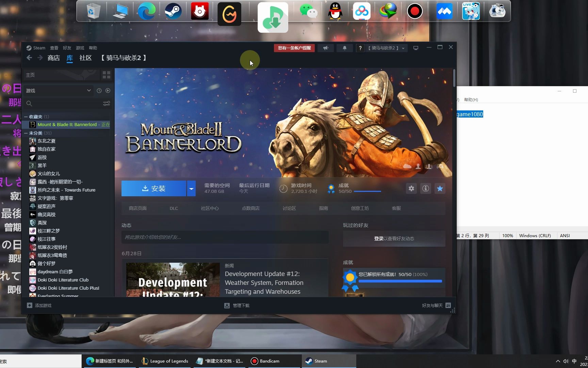Open install options dropdown arrow
588x368 pixels.
tap(191, 188)
